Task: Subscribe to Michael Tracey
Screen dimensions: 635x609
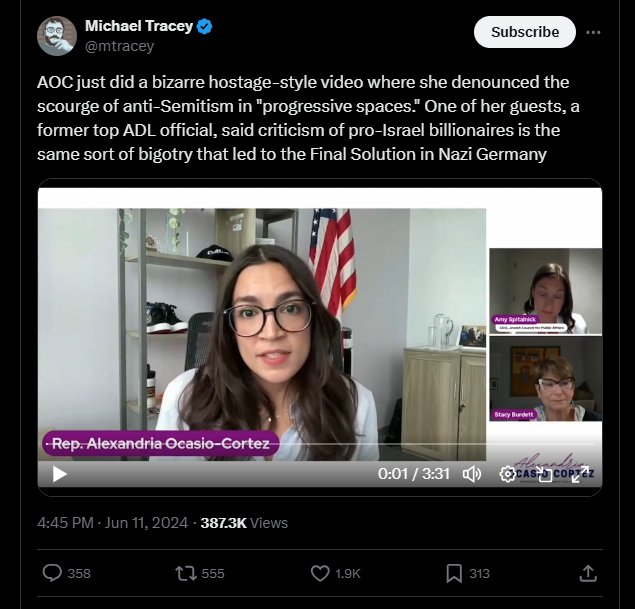Action: (524, 32)
